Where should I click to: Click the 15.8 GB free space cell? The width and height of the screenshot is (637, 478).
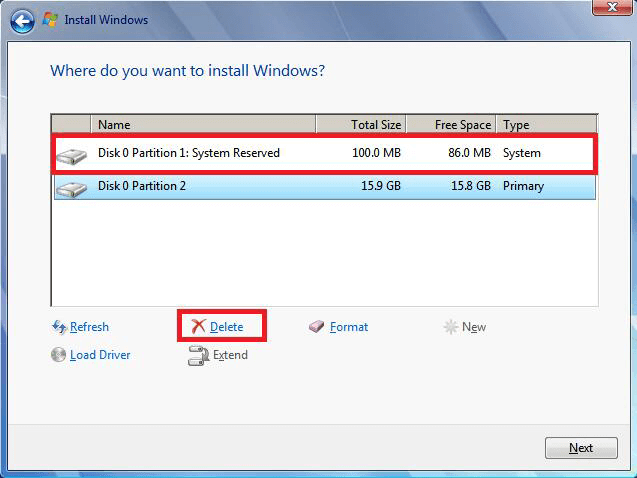471,186
